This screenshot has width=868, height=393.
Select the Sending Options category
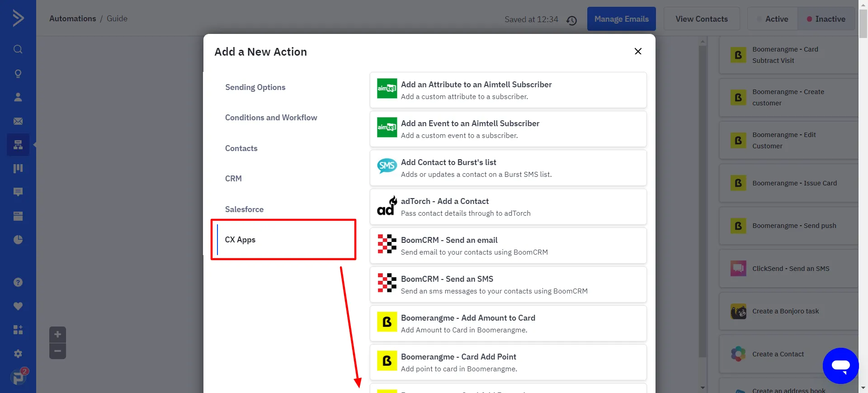tap(255, 87)
